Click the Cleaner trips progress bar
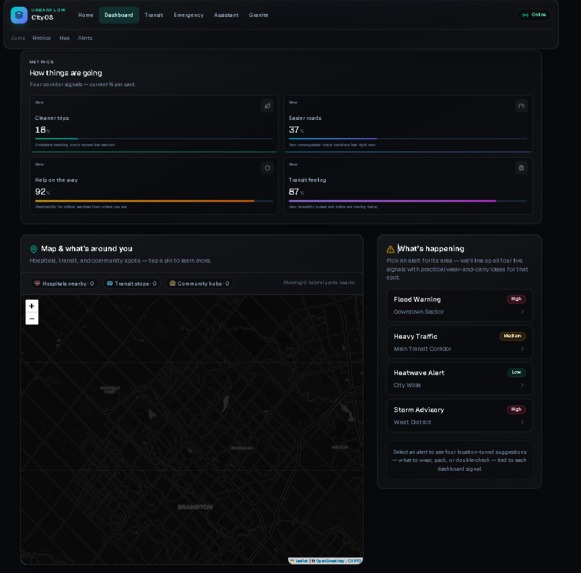581x573 pixels. tap(154, 139)
